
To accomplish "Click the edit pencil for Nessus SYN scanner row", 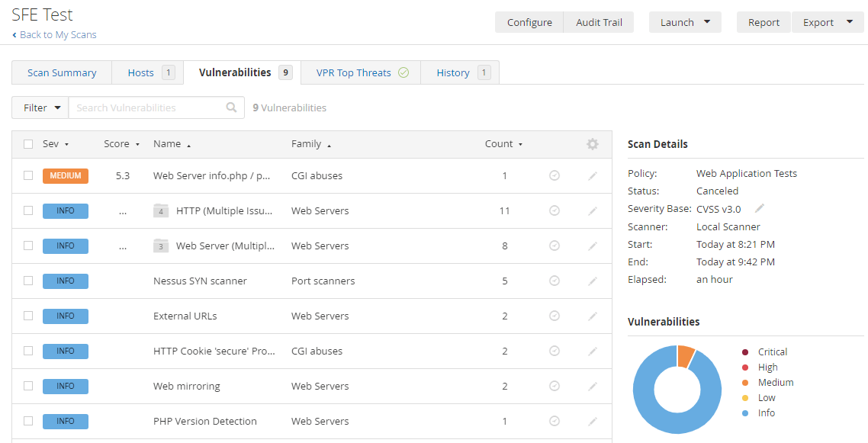I will pyautogui.click(x=592, y=281).
